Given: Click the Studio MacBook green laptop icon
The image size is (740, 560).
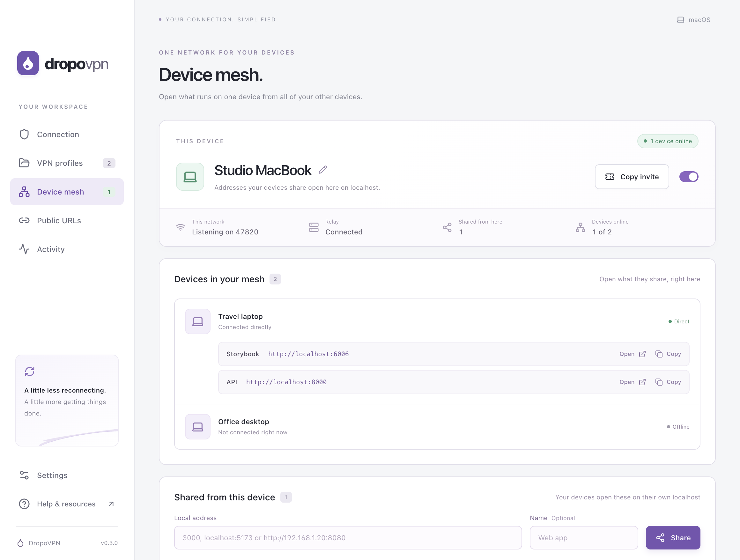Looking at the screenshot, I should 190,177.
